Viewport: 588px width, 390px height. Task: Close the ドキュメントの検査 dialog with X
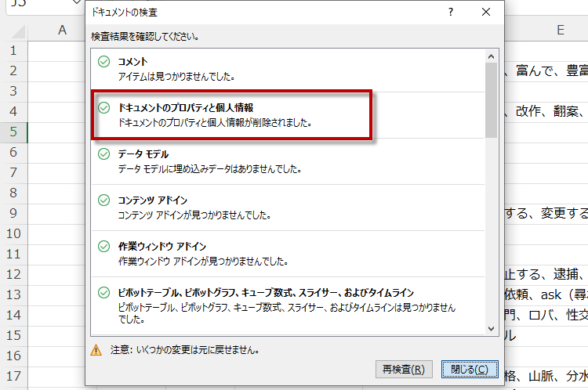486,12
